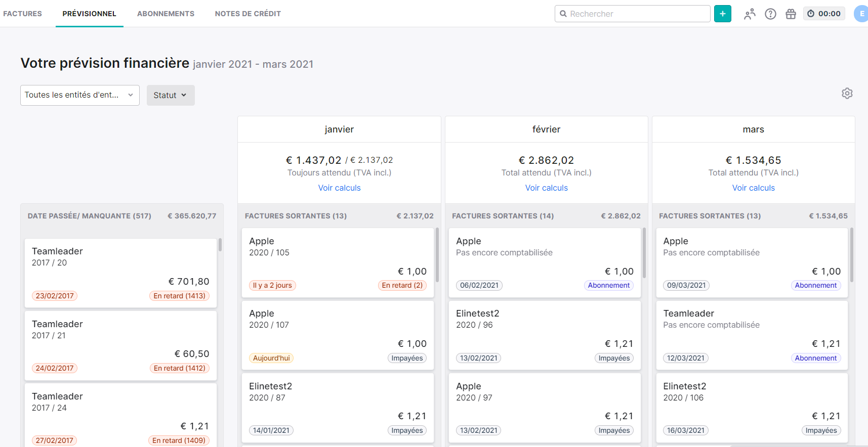The height and width of the screenshot is (447, 868).
Task: Click the En retard (1413) badge
Action: pyautogui.click(x=179, y=296)
